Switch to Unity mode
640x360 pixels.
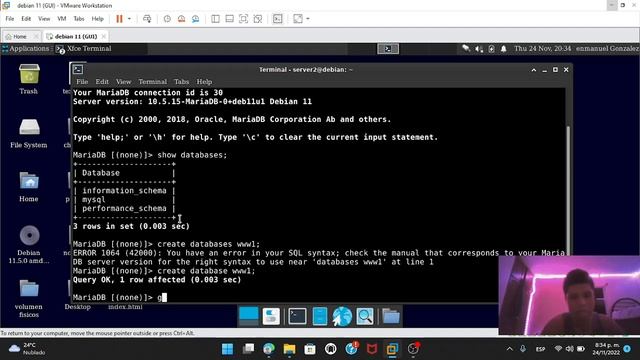(x=258, y=19)
